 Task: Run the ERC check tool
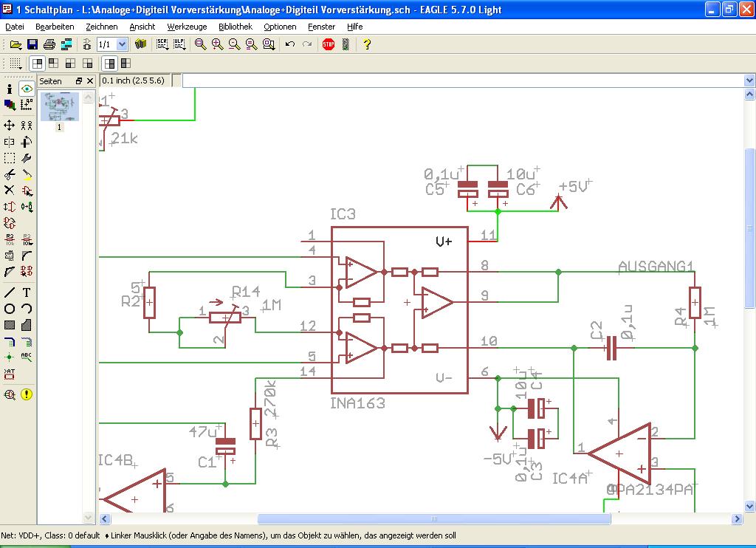coord(9,394)
